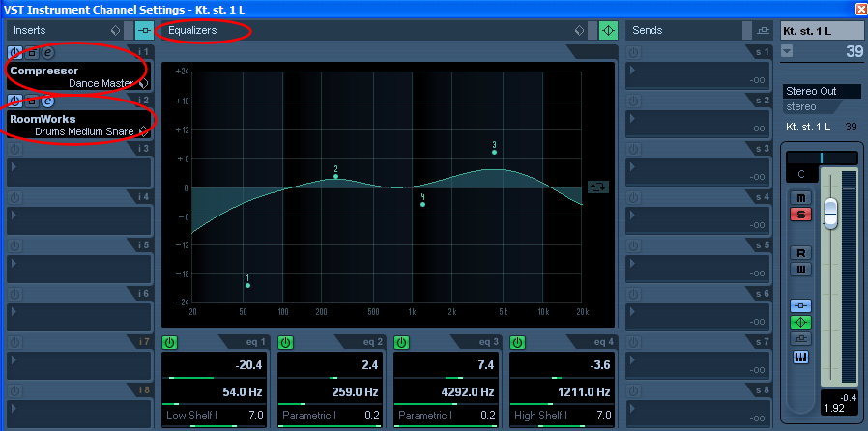Bypass the Compressor insert in slot i1
This screenshot has width=868, height=431.
click(32, 53)
